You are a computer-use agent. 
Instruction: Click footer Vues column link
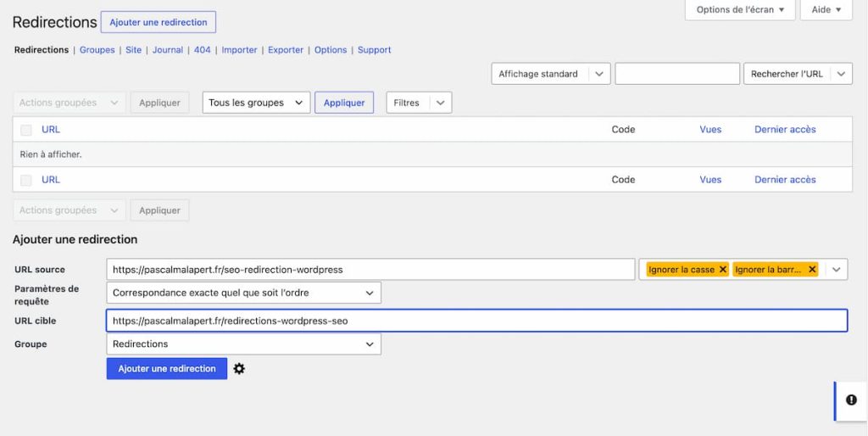point(710,180)
